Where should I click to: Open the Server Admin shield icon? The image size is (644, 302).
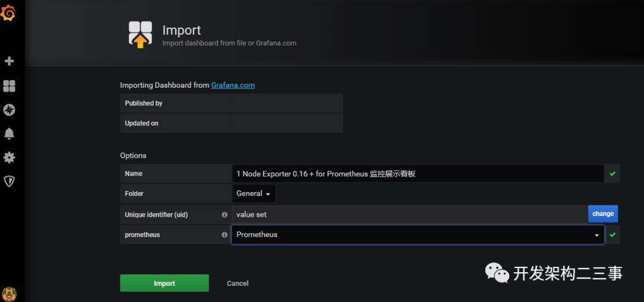(9, 181)
